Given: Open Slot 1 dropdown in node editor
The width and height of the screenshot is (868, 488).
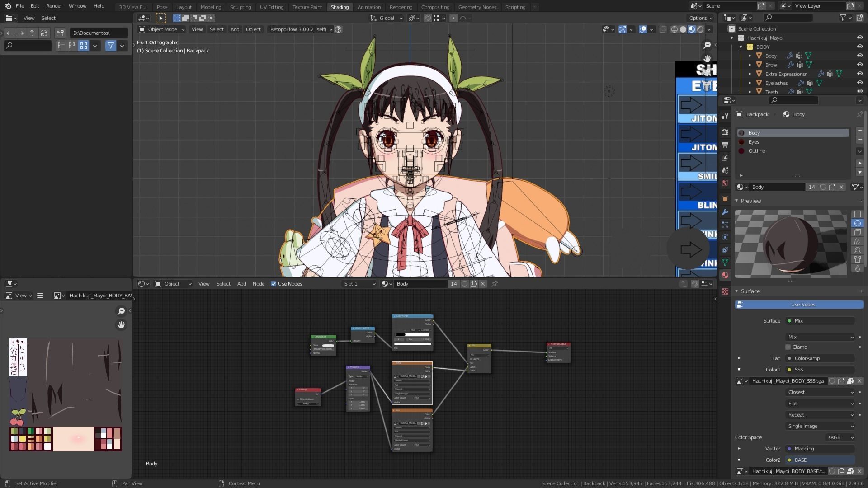Looking at the screenshot, I should click(x=359, y=284).
